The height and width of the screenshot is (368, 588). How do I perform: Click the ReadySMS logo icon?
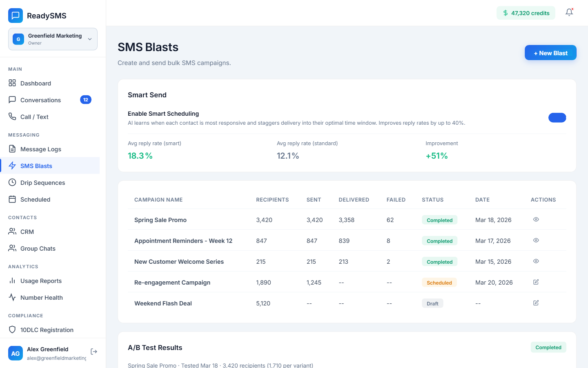coord(16,16)
